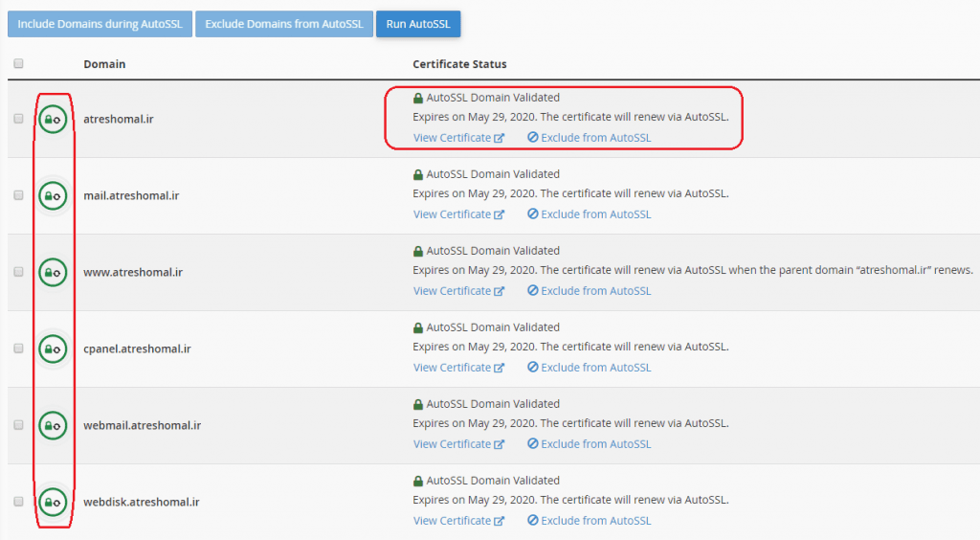Open View Certificate for atreshomal.ir
This screenshot has width=980, height=540.
point(458,138)
